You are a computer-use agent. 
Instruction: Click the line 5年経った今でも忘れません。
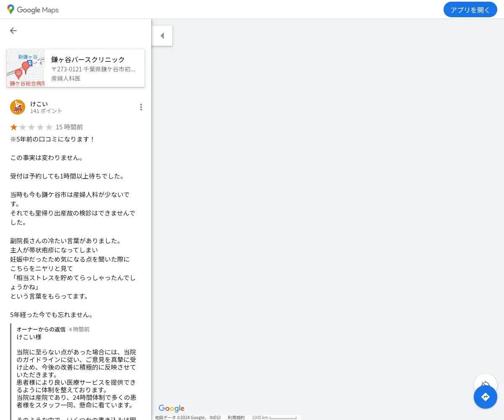coord(51,315)
